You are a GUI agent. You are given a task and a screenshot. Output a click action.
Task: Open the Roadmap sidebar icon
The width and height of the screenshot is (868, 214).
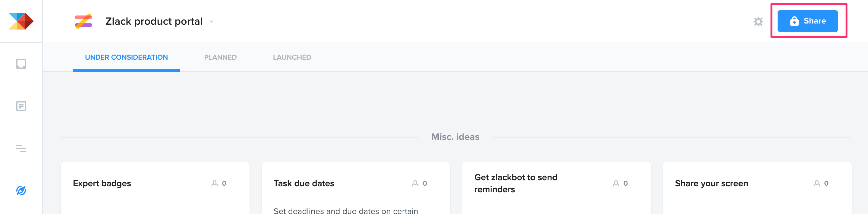21,148
